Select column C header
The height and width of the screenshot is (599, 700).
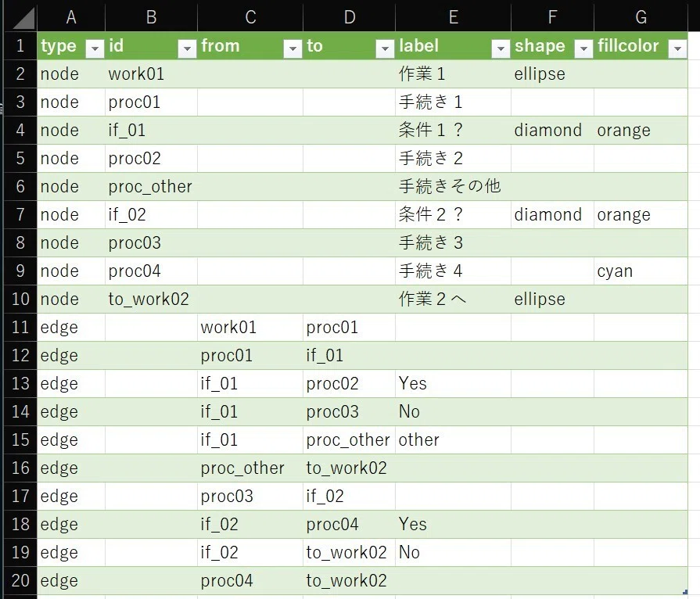point(250,17)
